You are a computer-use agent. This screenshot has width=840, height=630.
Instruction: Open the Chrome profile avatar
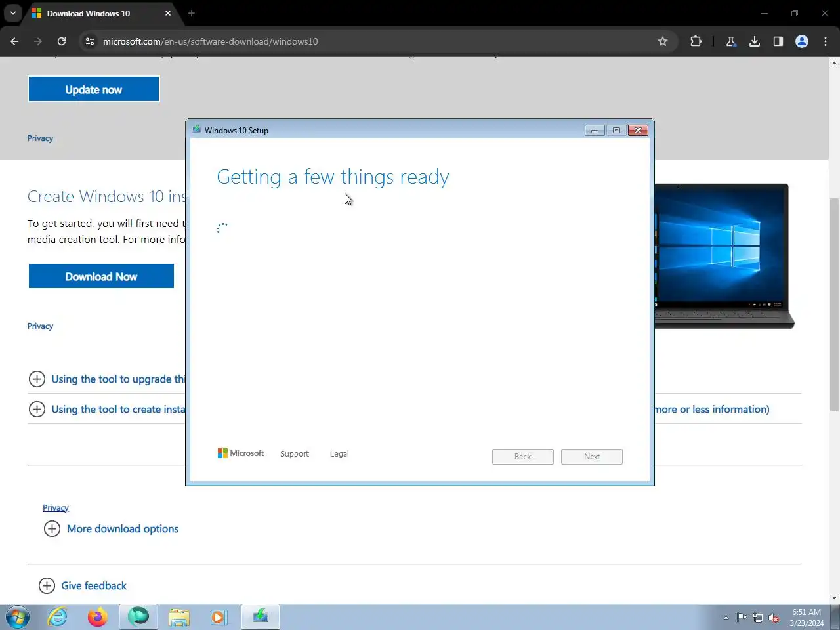pos(802,41)
